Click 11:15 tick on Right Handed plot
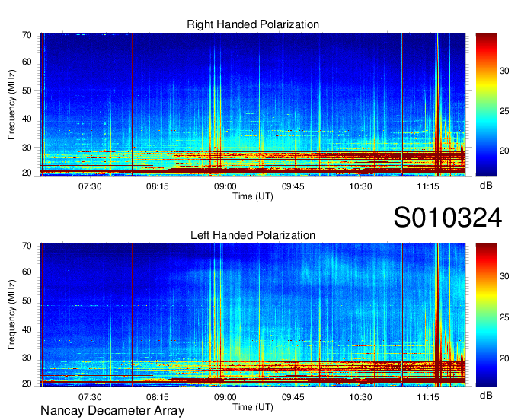The height and width of the screenshot is (420, 518). tap(428, 186)
